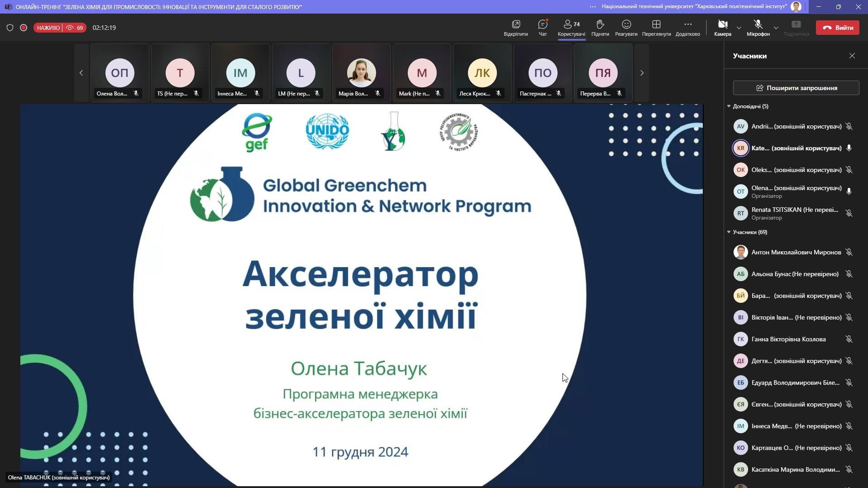Select Марія Вол... video thumbnail

pyautogui.click(x=361, y=73)
